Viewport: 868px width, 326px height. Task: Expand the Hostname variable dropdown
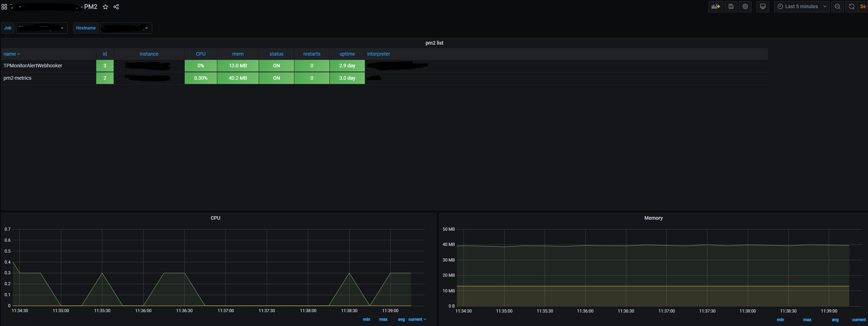(x=126, y=28)
